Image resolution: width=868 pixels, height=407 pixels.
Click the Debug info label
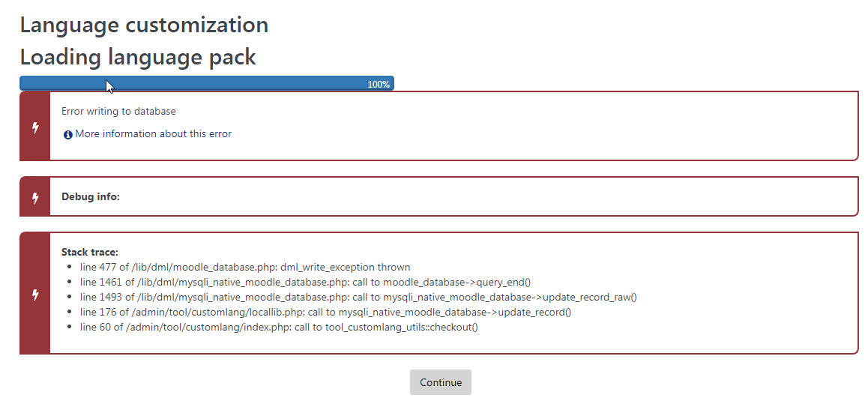90,196
